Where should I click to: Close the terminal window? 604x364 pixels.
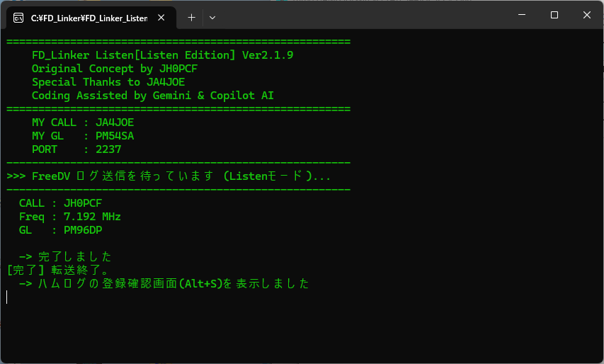[x=587, y=15]
